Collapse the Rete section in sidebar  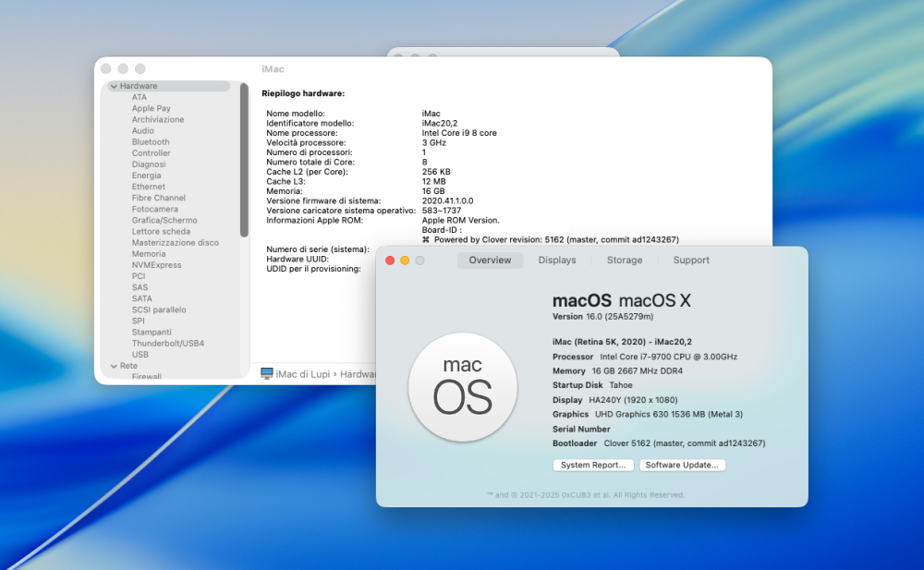tap(114, 366)
